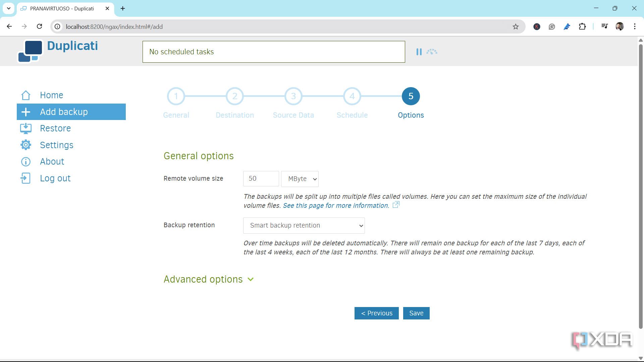Viewport: 644px width, 362px height.
Task: Click the Duplicati logo
Action: click(x=30, y=51)
